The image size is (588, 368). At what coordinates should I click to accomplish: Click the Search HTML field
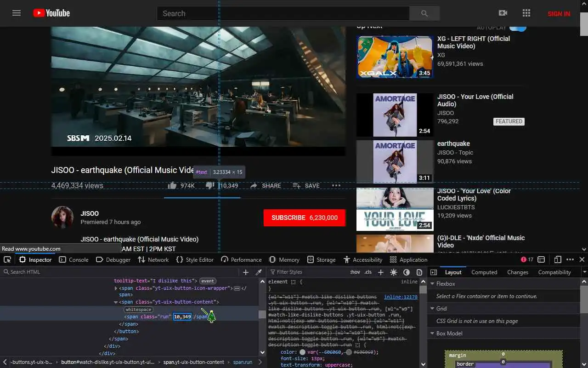(x=120, y=272)
